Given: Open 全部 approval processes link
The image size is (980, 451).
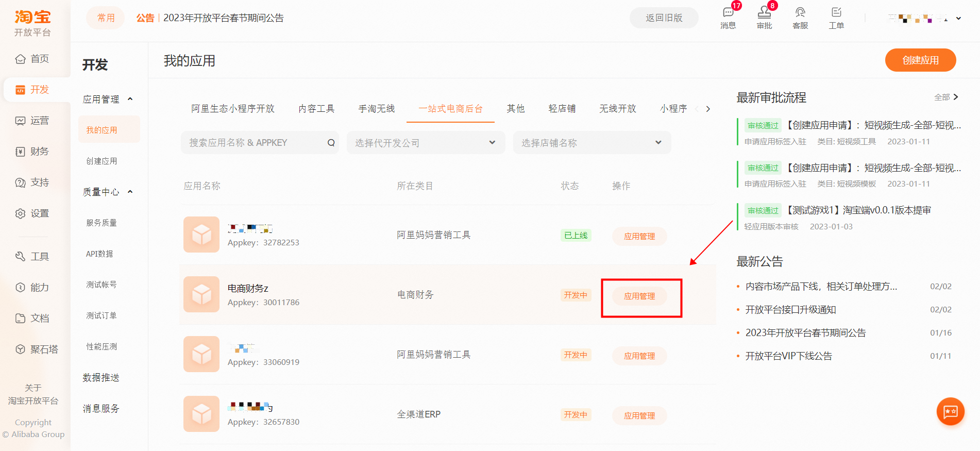Looking at the screenshot, I should (946, 97).
